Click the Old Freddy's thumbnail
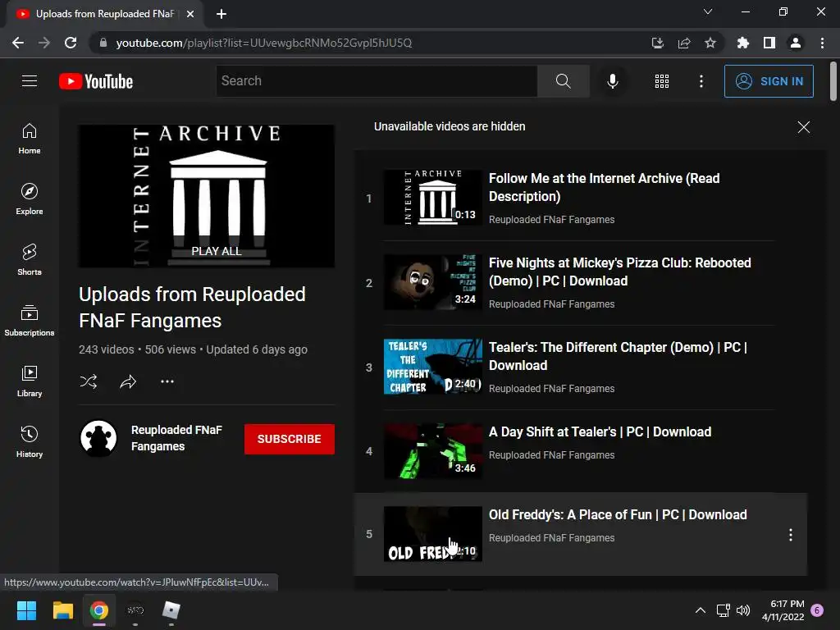The image size is (840, 630). [x=433, y=534]
